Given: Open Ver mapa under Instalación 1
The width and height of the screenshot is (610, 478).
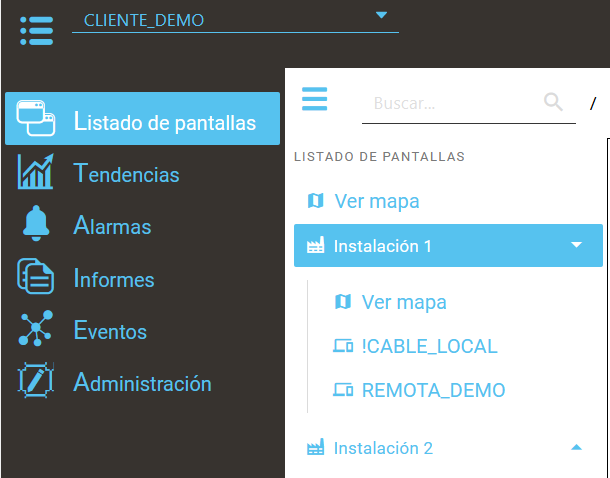Looking at the screenshot, I should point(403,302).
